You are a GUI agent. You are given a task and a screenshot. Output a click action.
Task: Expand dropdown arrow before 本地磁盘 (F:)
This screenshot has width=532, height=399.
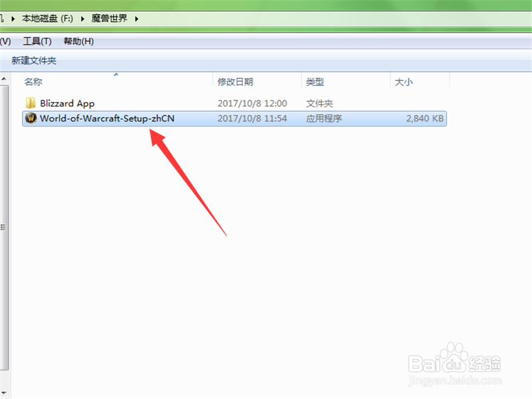point(13,19)
